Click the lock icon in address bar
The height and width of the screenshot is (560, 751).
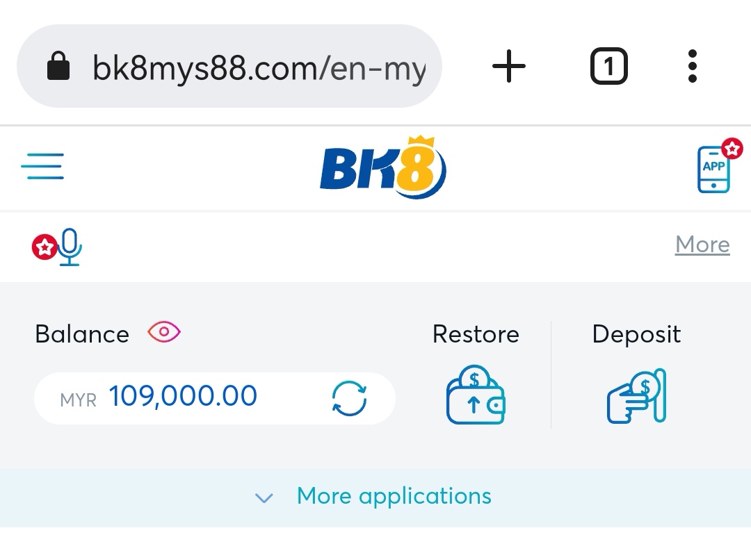[58, 65]
